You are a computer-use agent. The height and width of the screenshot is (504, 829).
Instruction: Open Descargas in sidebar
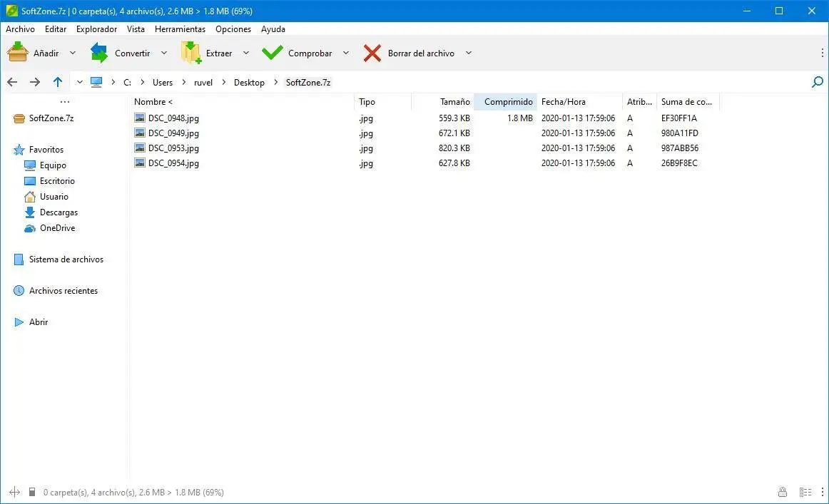pyautogui.click(x=59, y=212)
